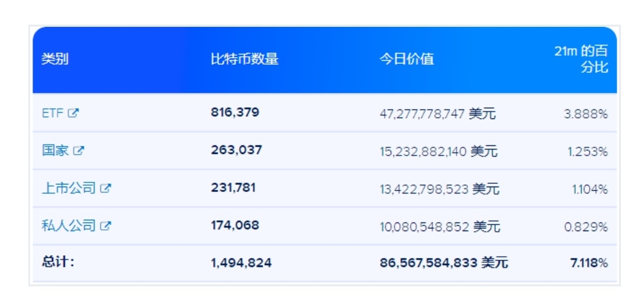The height and width of the screenshot is (304, 644).
Task: Select the value 15,232,882,140 美元
Action: (x=438, y=152)
